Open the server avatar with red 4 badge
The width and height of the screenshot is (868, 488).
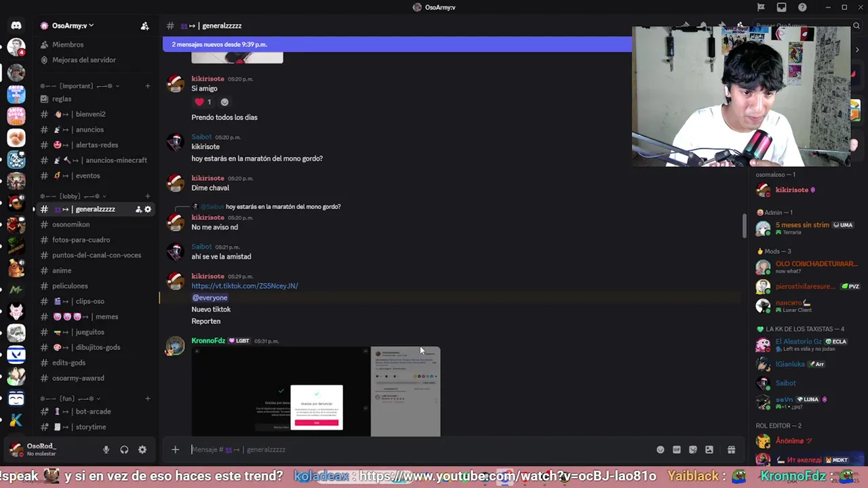tap(16, 48)
